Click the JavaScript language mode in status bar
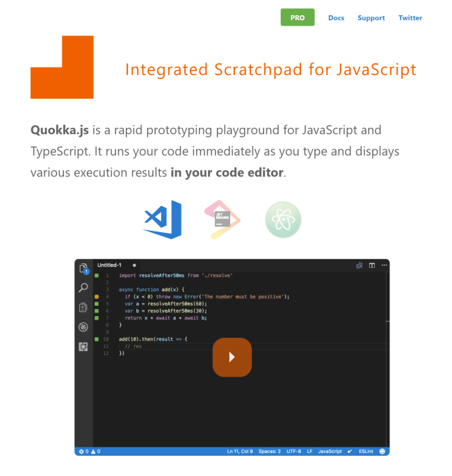Screen dimensions: 452x476 pos(330,452)
